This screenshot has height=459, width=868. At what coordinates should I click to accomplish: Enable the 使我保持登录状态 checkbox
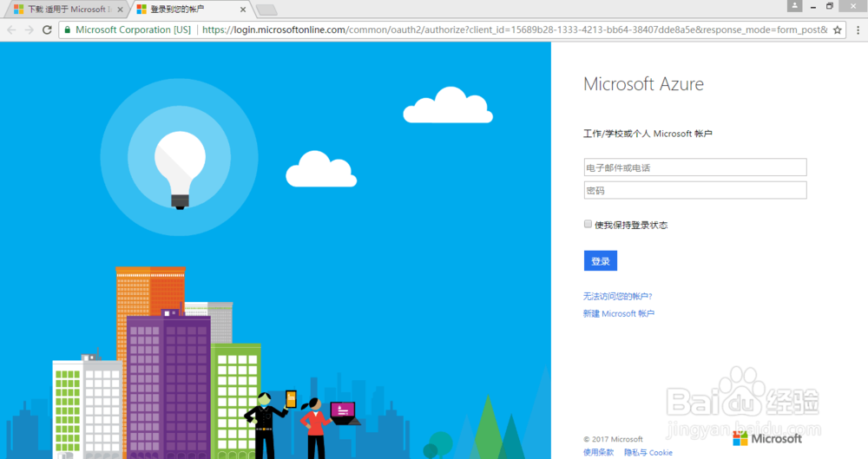click(588, 224)
